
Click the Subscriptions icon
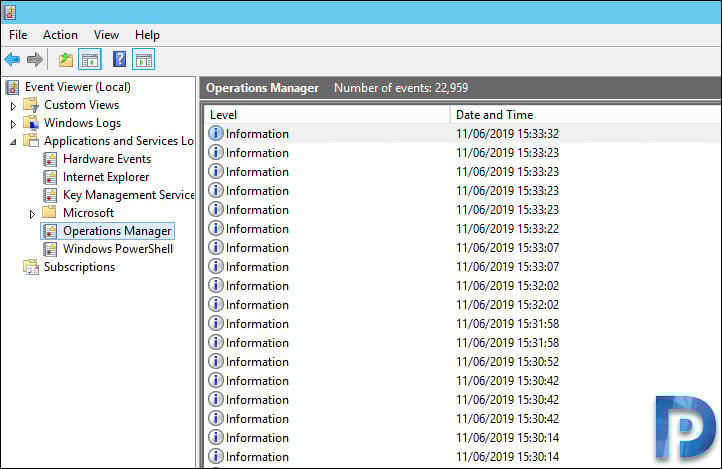click(31, 267)
